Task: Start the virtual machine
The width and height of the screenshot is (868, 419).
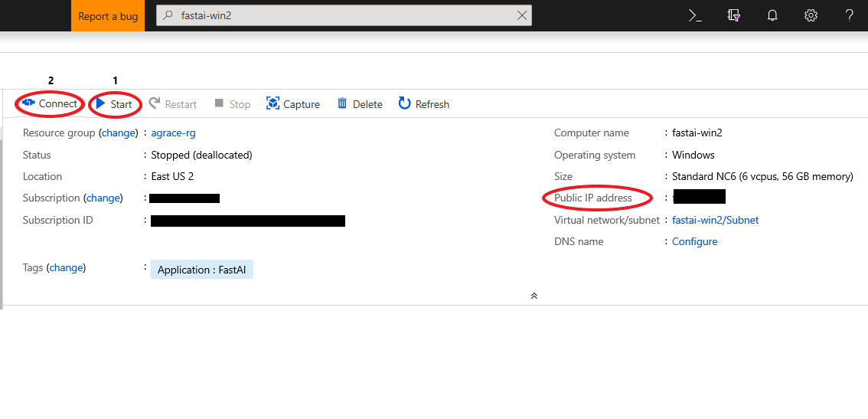Action: [114, 104]
